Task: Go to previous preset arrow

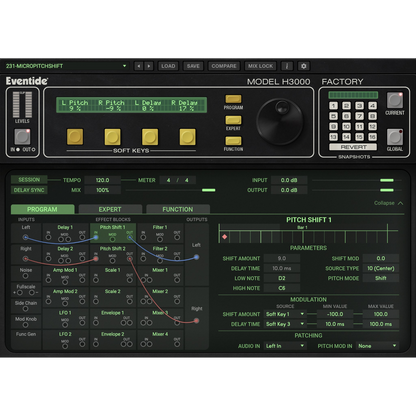Action: pos(139,66)
